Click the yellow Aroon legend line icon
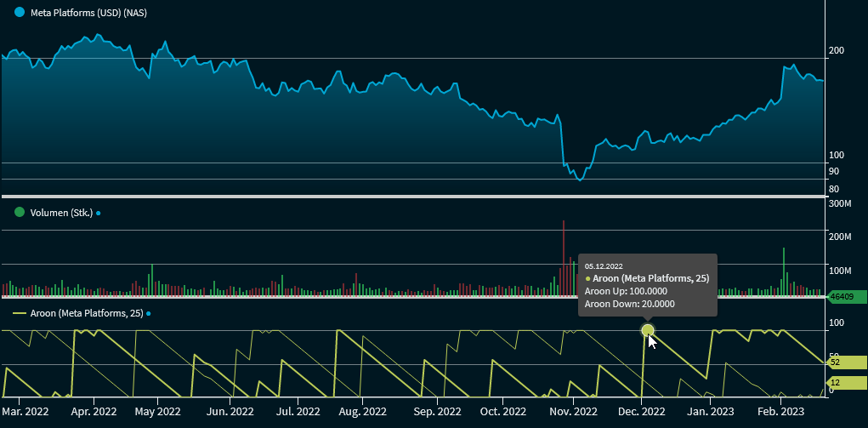The image size is (868, 428). click(20, 314)
